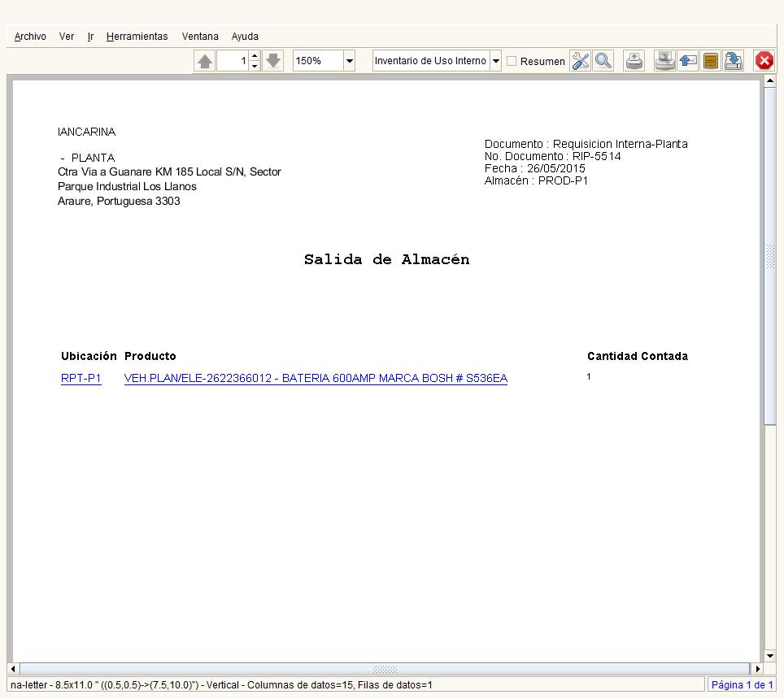Close the report viewer red X
Viewport: 784px width, 699px height.
click(x=764, y=61)
